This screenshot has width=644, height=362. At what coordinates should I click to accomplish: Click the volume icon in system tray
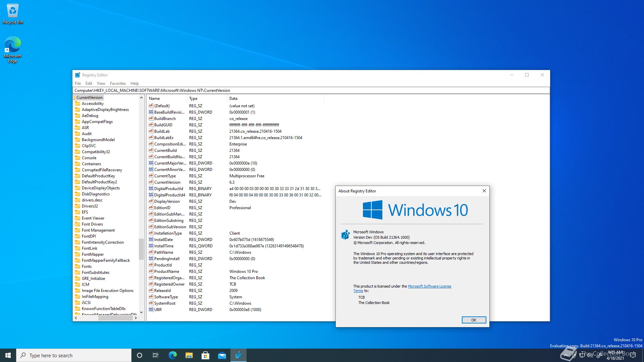[x=590, y=355]
